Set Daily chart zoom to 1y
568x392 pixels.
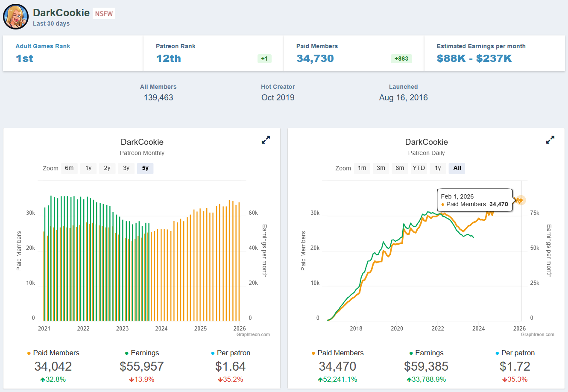pyautogui.click(x=438, y=168)
